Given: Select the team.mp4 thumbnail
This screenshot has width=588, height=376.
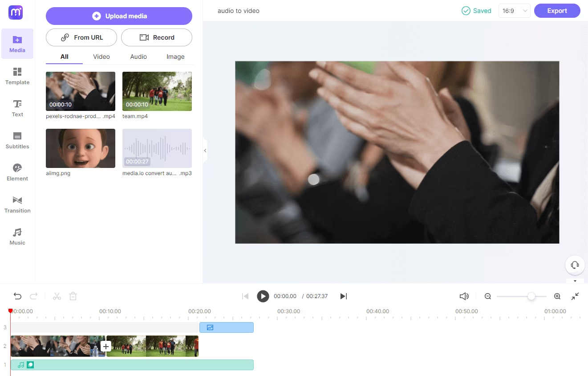Looking at the screenshot, I should point(157,91).
